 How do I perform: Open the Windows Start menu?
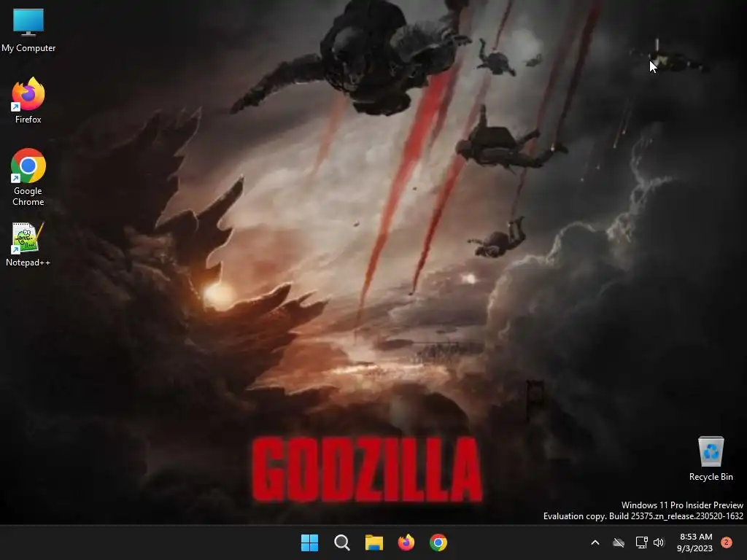tap(309, 542)
